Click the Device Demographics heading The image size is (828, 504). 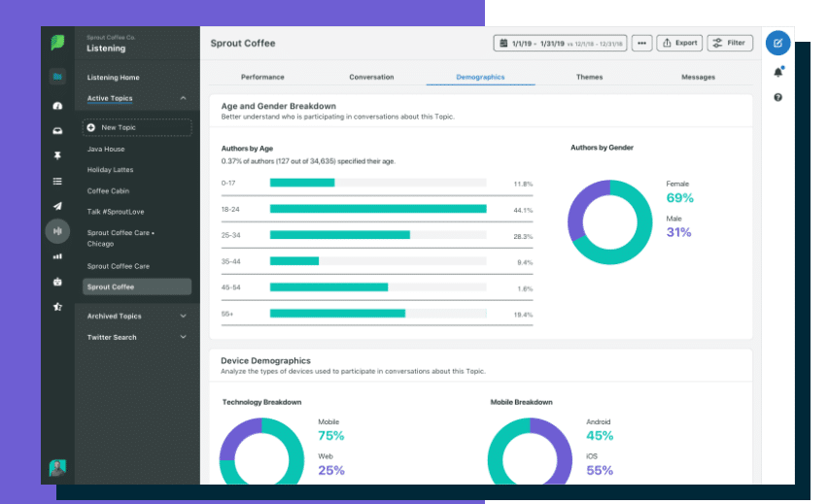point(265,361)
